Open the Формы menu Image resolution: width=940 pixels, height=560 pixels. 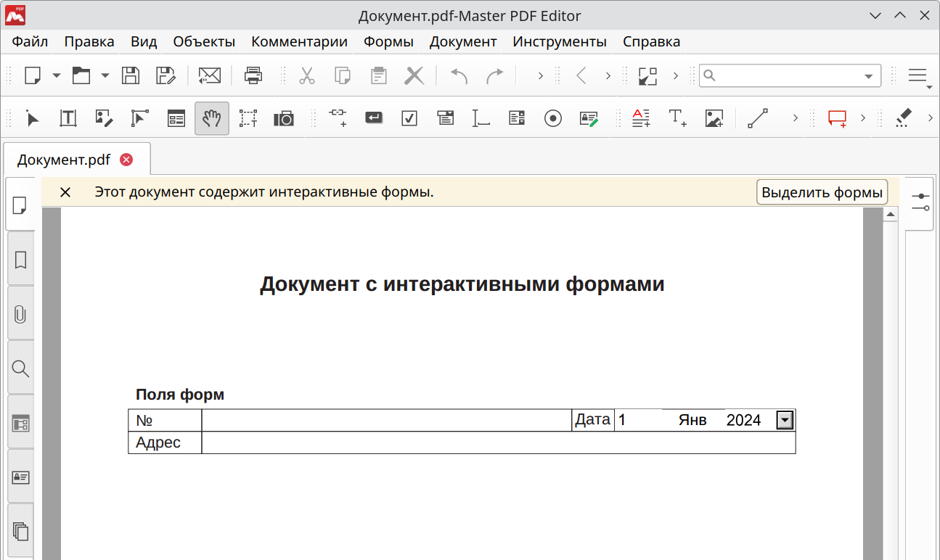pyautogui.click(x=388, y=41)
